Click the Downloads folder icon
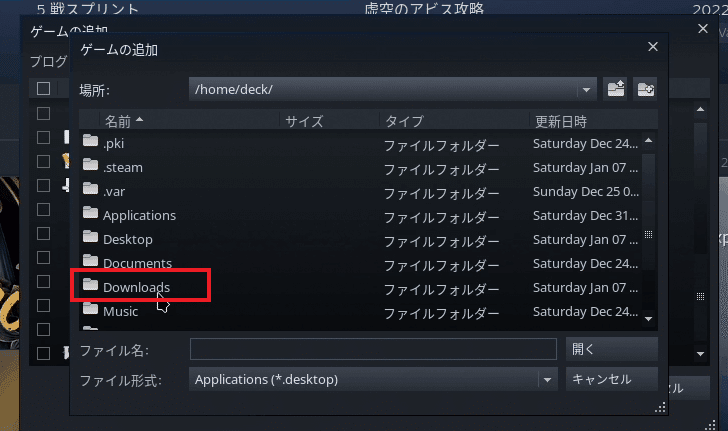728x431 pixels. point(91,285)
